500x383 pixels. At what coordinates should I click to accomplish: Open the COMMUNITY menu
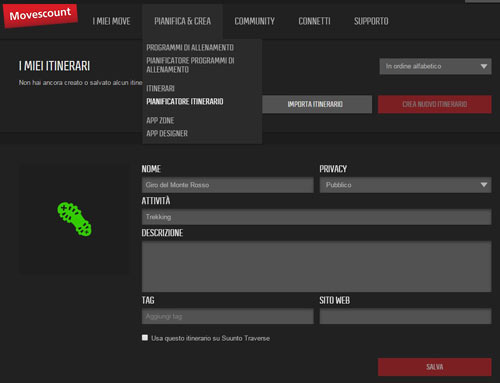[x=254, y=21]
